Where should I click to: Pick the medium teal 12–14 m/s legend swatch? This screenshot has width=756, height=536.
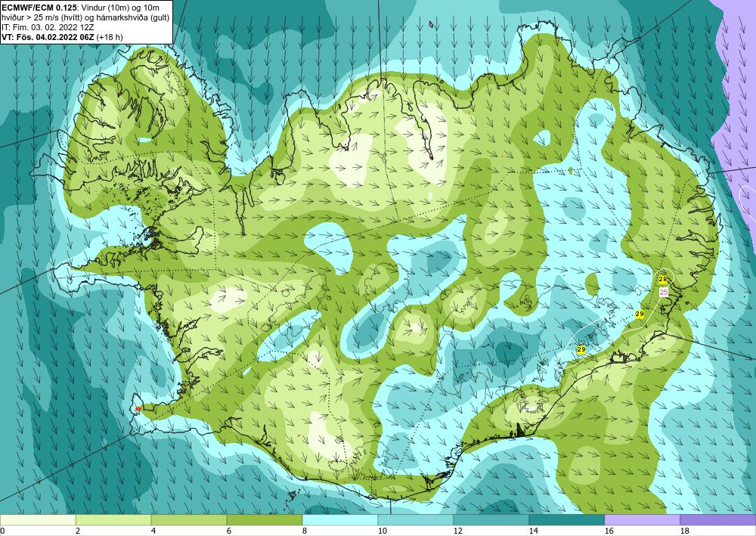click(x=491, y=519)
